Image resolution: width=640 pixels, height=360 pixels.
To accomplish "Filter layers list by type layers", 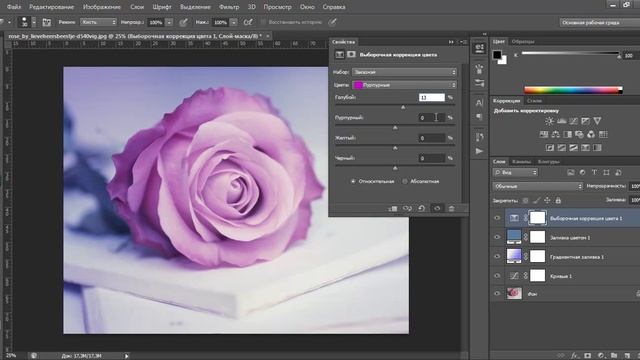I will pos(594,173).
